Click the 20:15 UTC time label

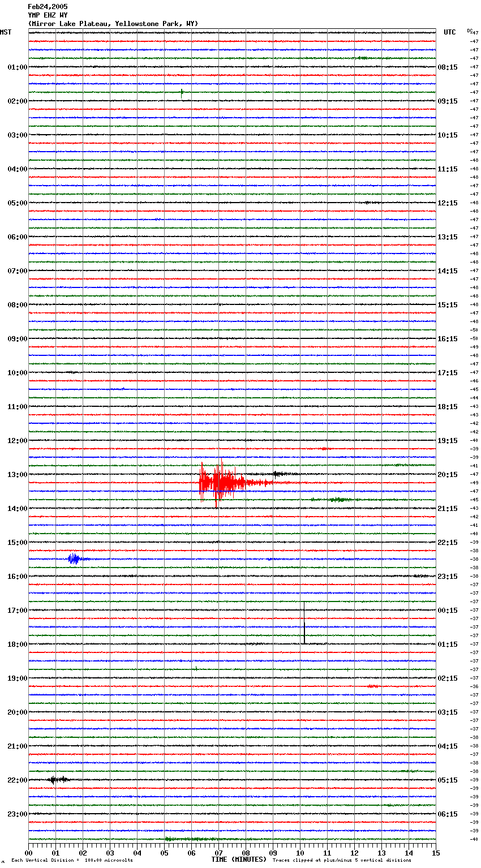click(448, 475)
